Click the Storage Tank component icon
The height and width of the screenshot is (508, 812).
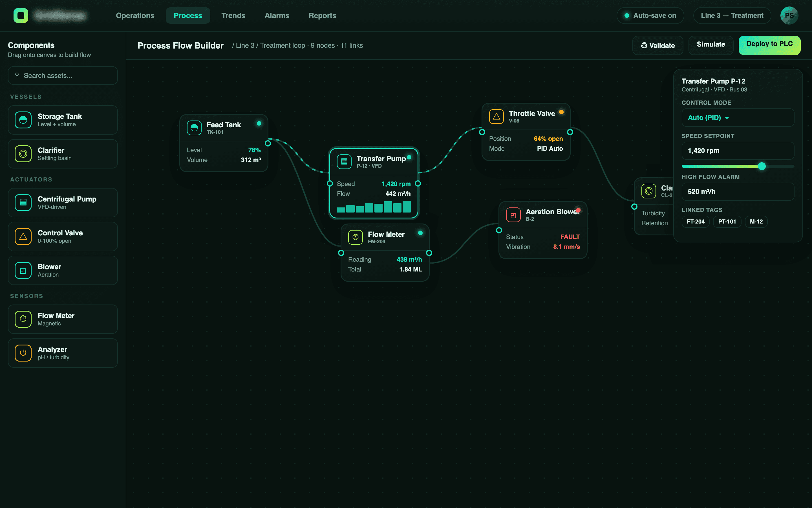(23, 120)
